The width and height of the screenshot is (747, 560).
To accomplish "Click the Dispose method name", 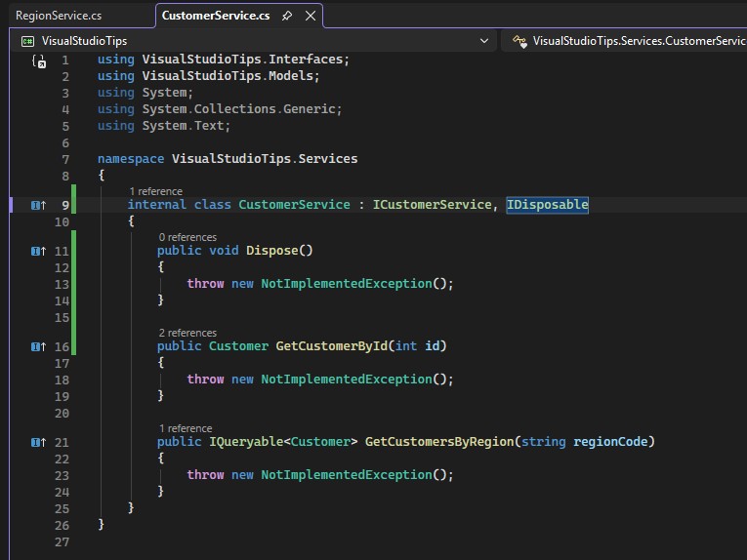I will tap(272, 251).
